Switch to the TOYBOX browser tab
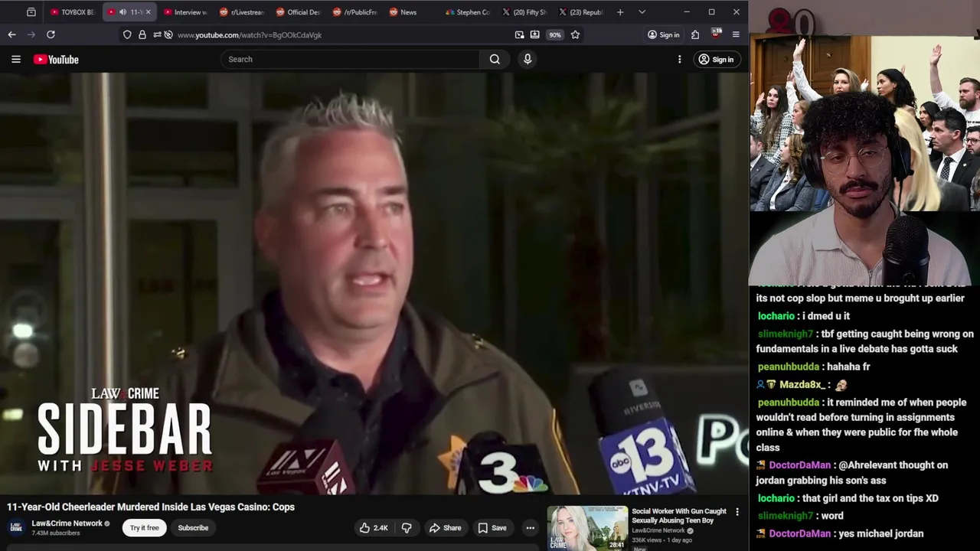 point(72,12)
